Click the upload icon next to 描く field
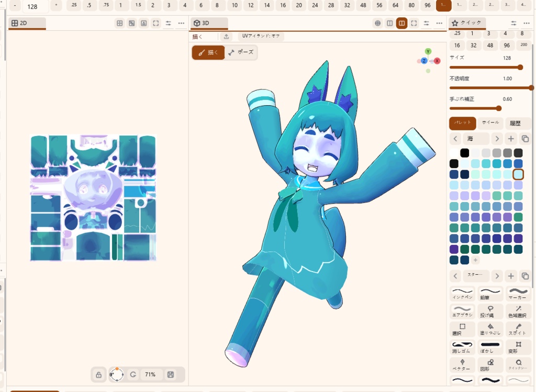This screenshot has height=392, width=536. point(226,36)
